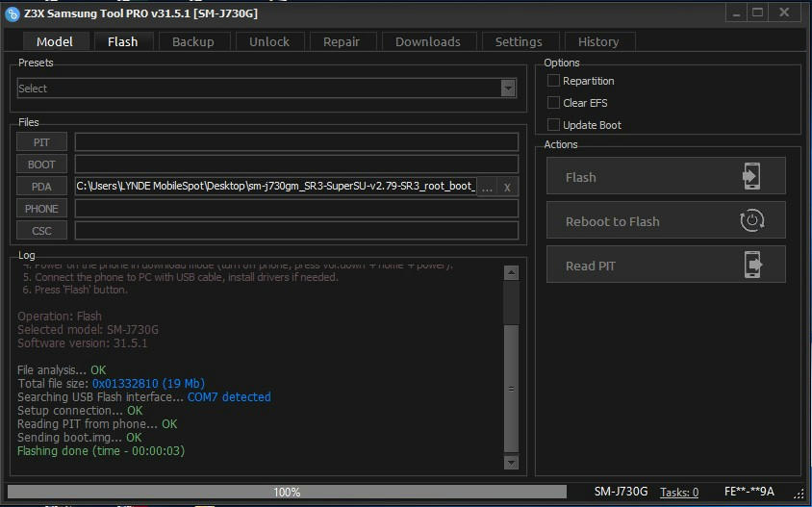Click the log scrollbar up arrow

pos(511,272)
